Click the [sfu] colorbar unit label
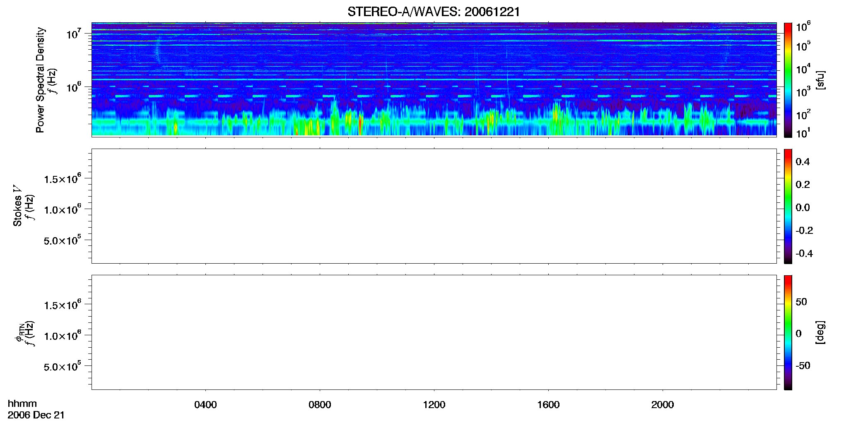The height and width of the screenshot is (447, 868). 821,80
